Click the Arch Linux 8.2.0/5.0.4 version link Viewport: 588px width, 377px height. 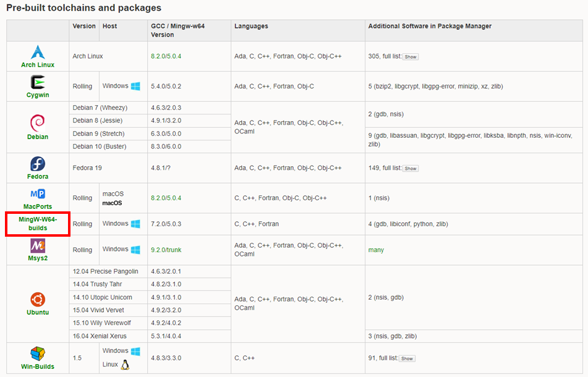click(x=166, y=56)
